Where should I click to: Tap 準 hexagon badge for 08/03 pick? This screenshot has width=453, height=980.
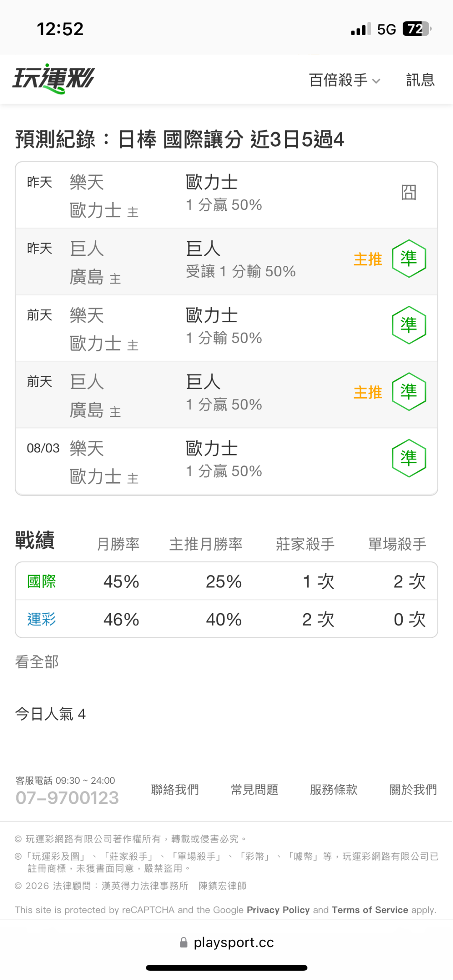coord(409,458)
